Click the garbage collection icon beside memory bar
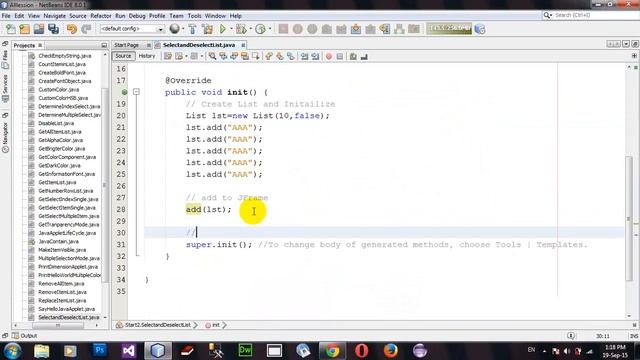 coord(480,29)
